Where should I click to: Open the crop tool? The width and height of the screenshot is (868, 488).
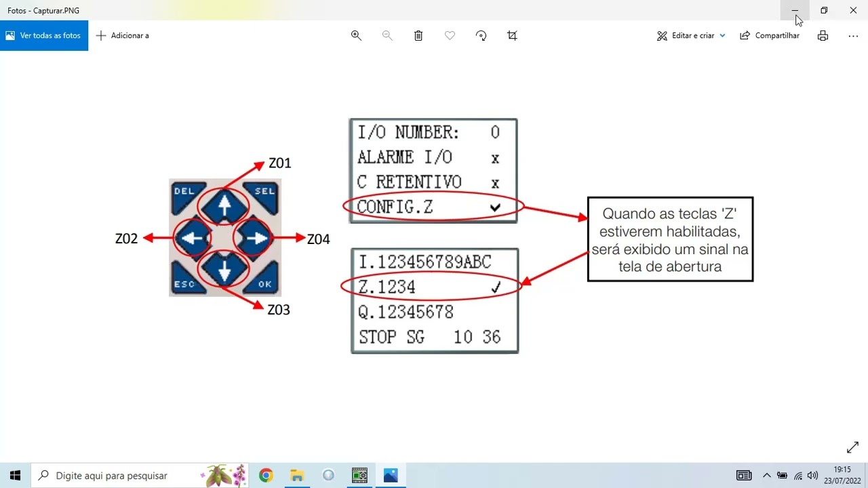point(512,35)
